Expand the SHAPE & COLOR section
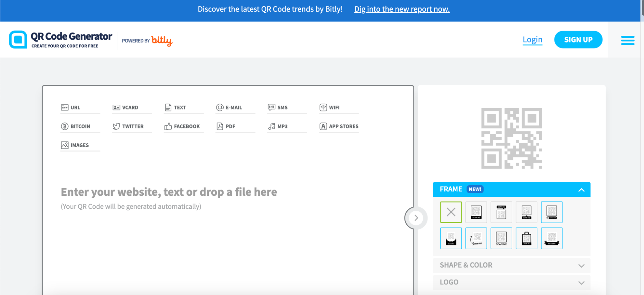644x295 pixels. [512, 265]
